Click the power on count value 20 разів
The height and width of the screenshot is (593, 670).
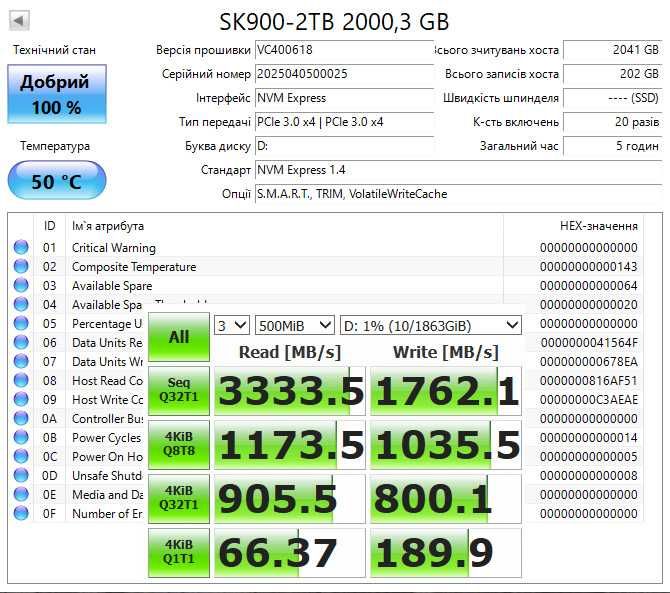[x=612, y=122]
